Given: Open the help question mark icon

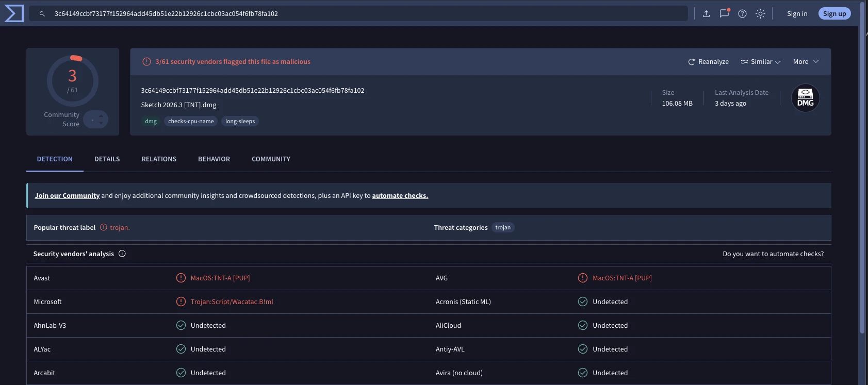Looking at the screenshot, I should pyautogui.click(x=742, y=14).
